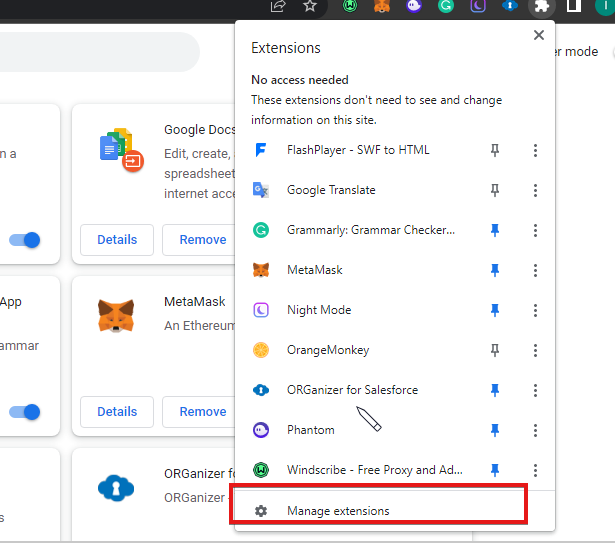This screenshot has height=543, width=615.
Task: Click the Google Docs Offline card icon
Action: pyautogui.click(x=122, y=150)
